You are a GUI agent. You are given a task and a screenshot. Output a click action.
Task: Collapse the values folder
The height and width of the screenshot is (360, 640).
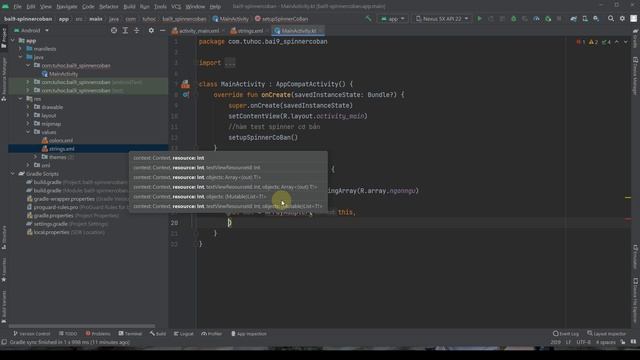point(28,132)
